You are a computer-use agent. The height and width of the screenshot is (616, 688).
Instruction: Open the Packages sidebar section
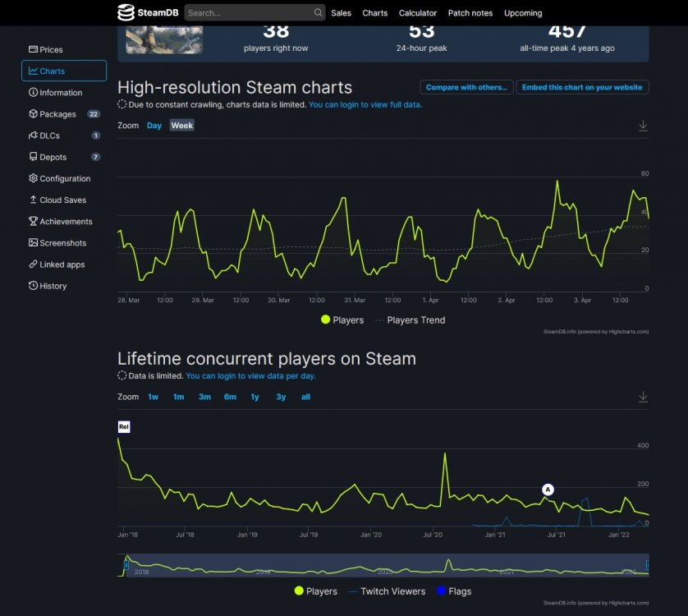click(54, 113)
